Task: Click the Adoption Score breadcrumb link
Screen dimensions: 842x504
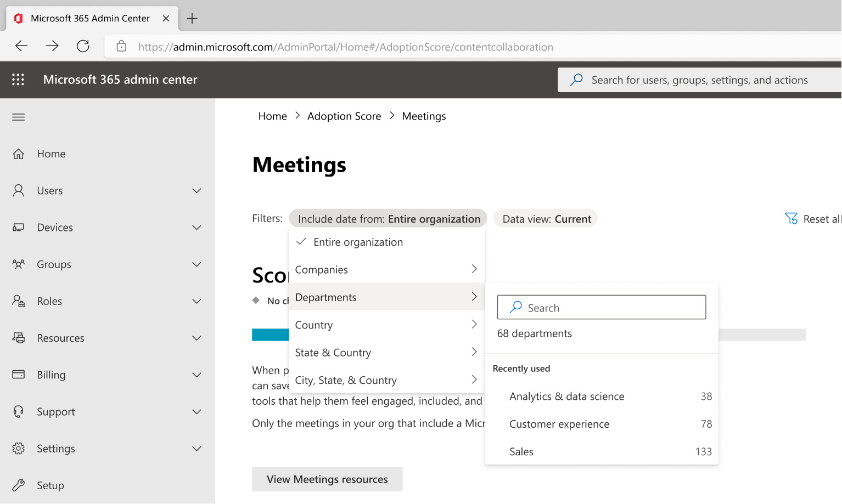Action: coord(344,116)
